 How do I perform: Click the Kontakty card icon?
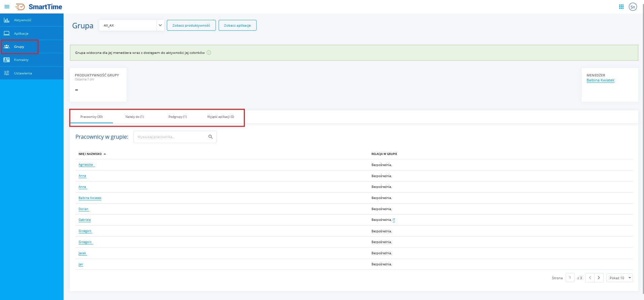click(x=6, y=60)
